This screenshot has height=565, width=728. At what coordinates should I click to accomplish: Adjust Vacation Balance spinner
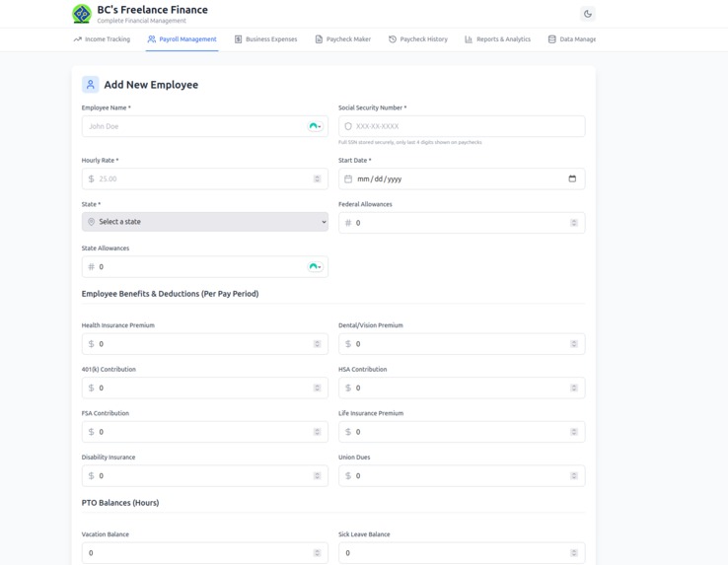[x=317, y=553]
